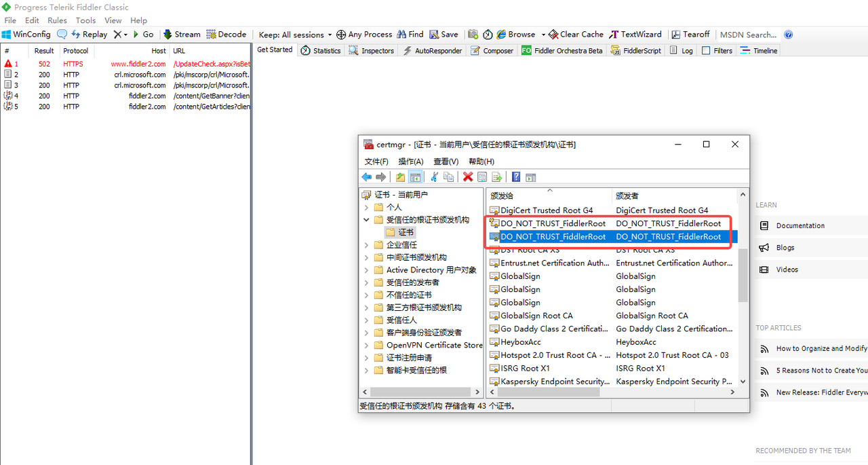
Task: Click the blue Help icon in certmgr toolbar
Action: 516,177
